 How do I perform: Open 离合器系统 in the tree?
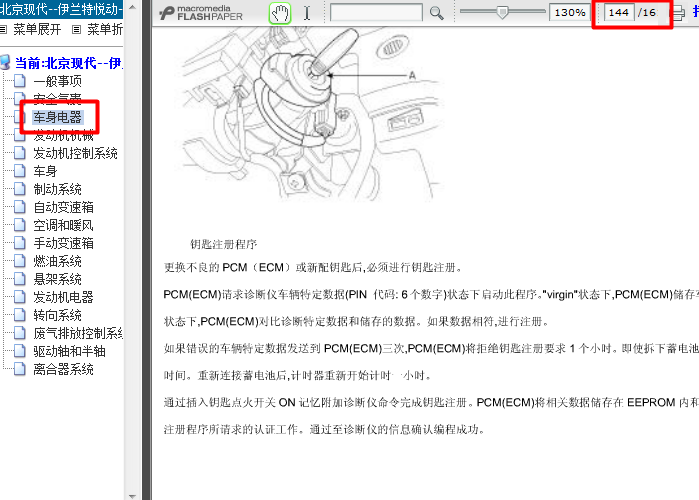point(63,369)
